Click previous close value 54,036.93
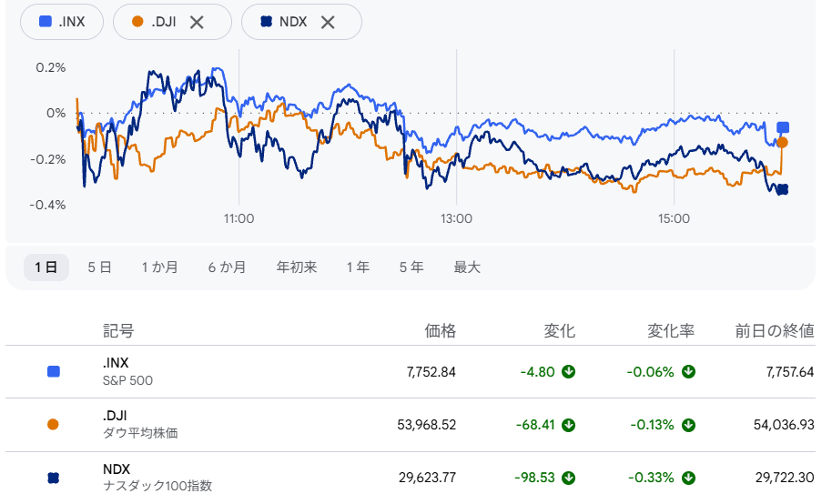 tap(785, 425)
